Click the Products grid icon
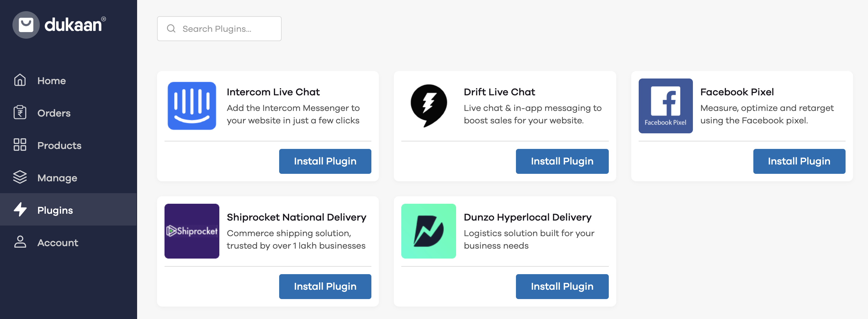 20,145
